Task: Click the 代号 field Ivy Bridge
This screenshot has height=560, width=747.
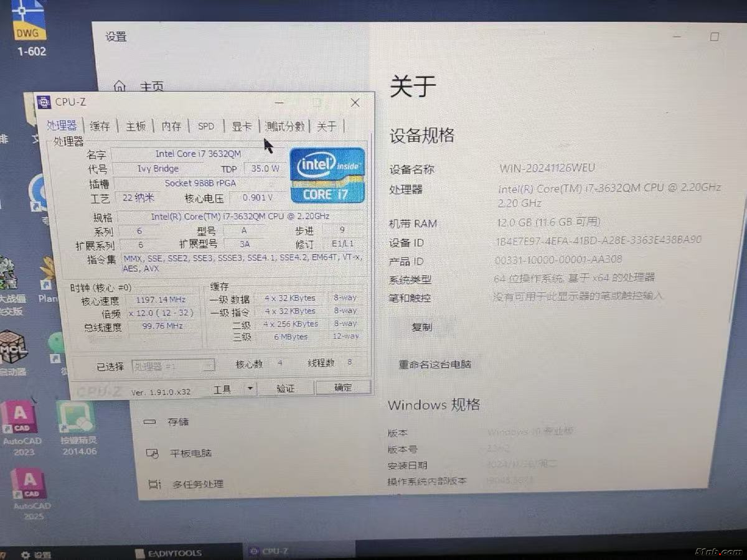Action: (158, 169)
